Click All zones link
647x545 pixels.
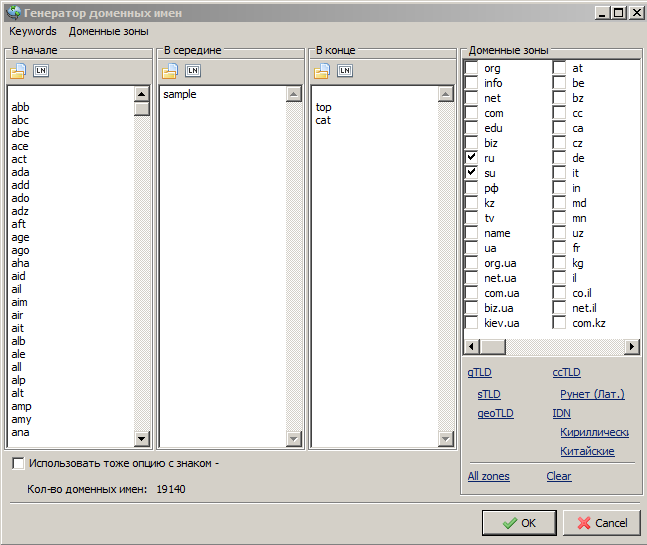[x=489, y=476]
